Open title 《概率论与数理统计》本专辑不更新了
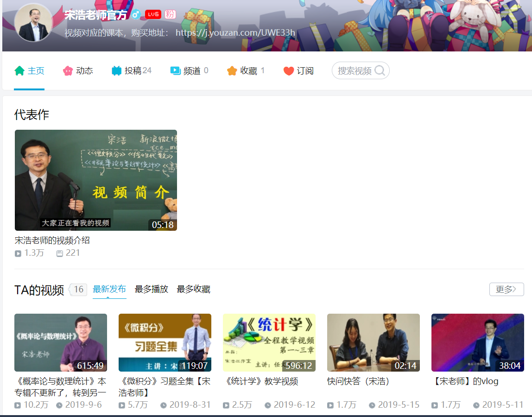Screen dimensions: 532x417 pos(61,387)
